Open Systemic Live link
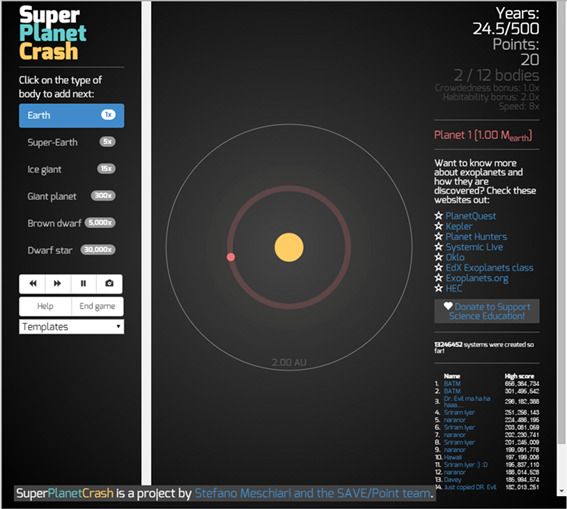 point(474,247)
